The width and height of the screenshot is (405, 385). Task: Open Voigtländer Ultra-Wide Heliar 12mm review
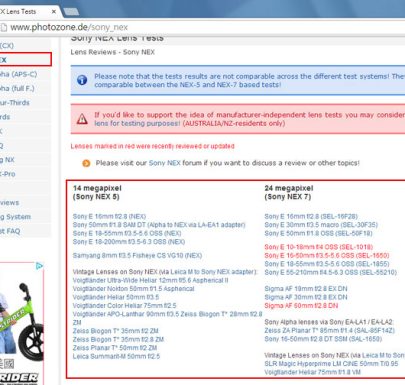[x=150, y=280]
